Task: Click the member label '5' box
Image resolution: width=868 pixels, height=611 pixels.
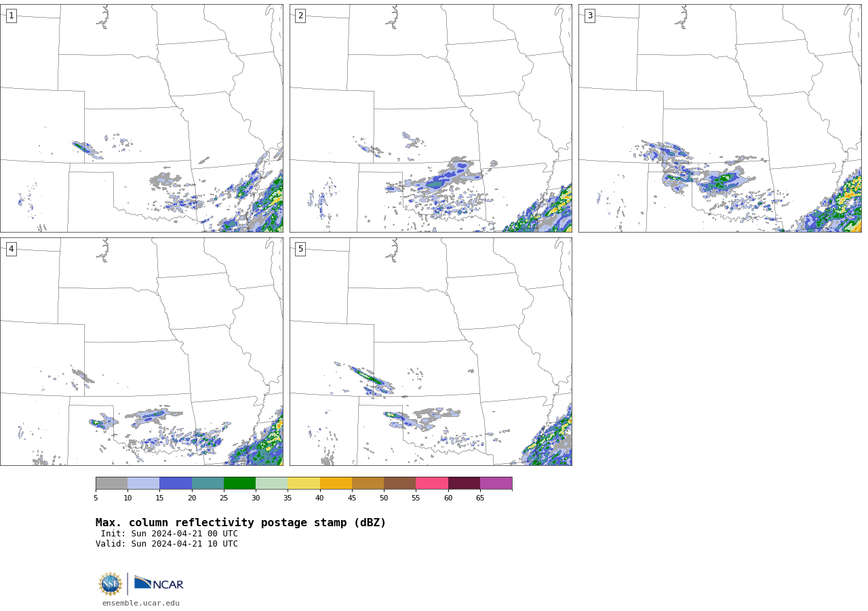Action: (x=300, y=249)
